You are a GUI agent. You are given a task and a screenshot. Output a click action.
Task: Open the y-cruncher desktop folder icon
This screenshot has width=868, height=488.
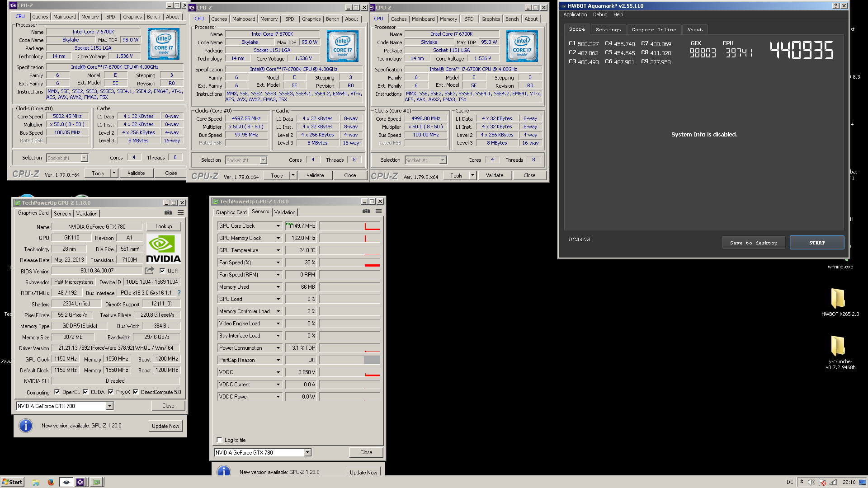click(x=838, y=346)
